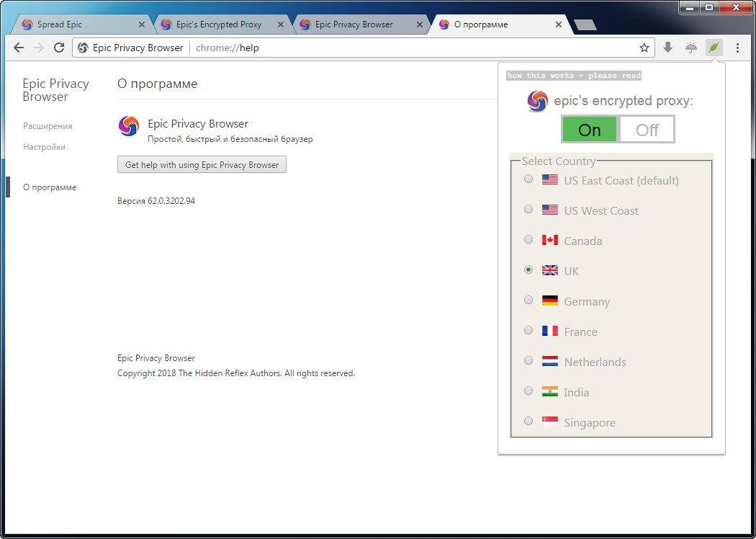Turn the encrypted proxy On
The height and width of the screenshot is (539, 756).
point(590,129)
